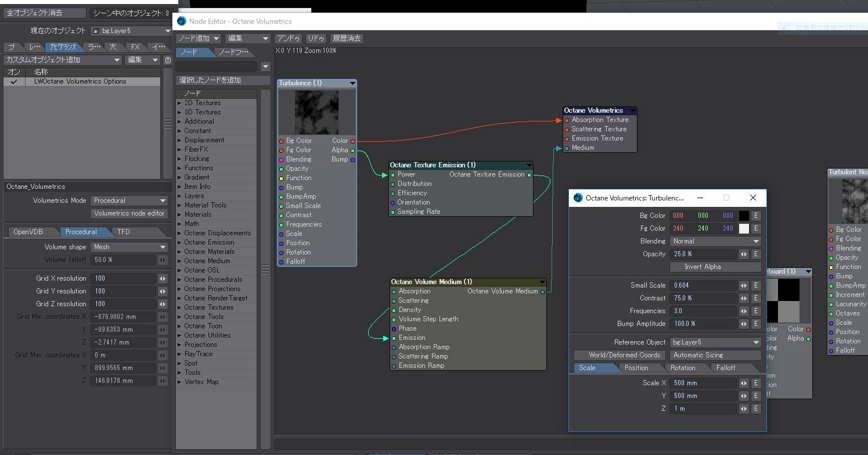The width and height of the screenshot is (868, 455).
Task: Click the black Bg Color swatch
Action: 744,216
